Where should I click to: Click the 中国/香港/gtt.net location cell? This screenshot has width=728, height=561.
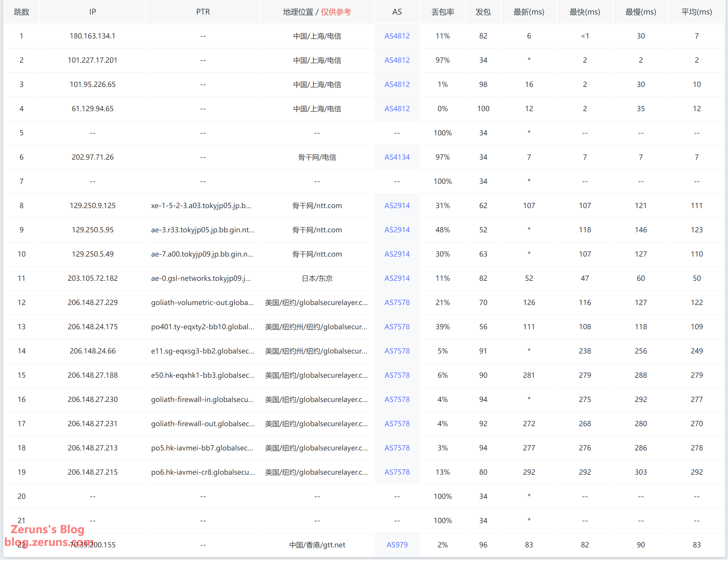pos(317,545)
